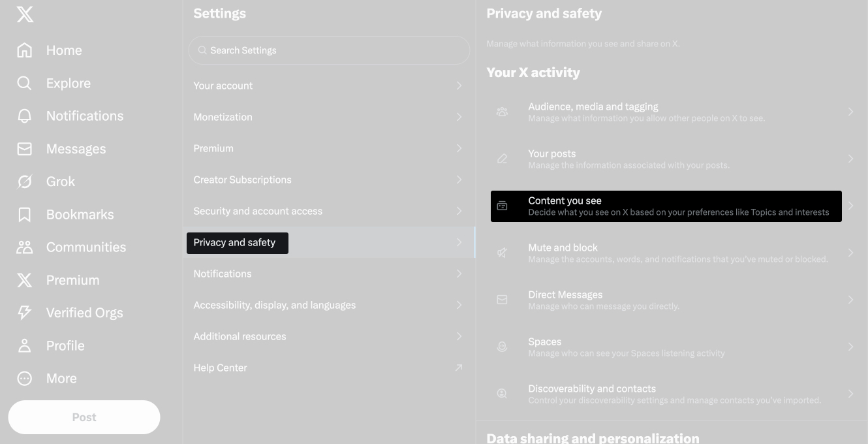The width and height of the screenshot is (868, 444).
Task: Click the Notifications bell icon
Action: (24, 116)
